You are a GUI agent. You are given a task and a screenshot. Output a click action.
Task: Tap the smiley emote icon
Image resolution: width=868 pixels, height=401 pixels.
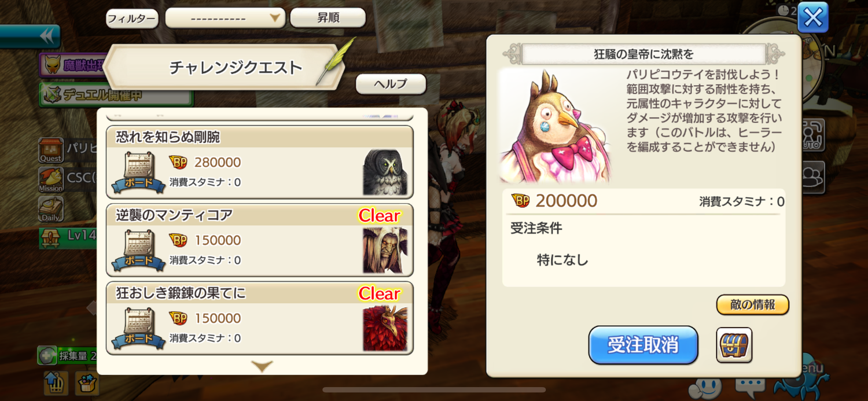(705, 385)
